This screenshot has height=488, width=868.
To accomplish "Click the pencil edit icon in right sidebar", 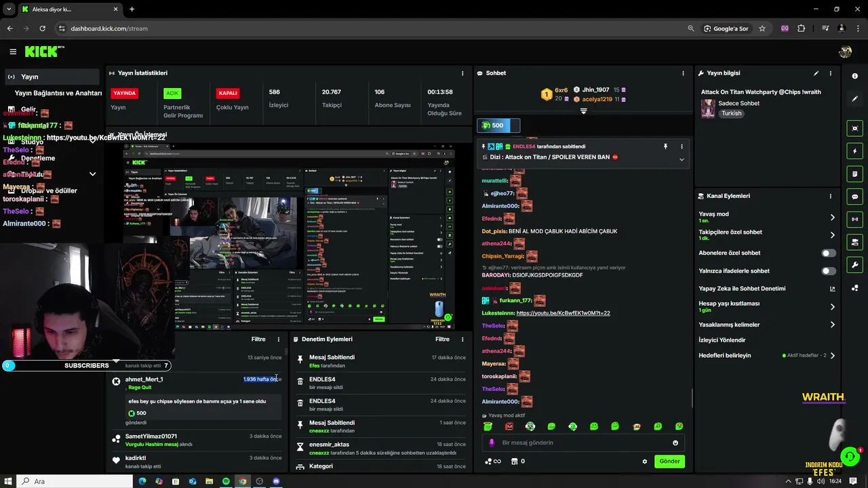I will tap(854, 99).
